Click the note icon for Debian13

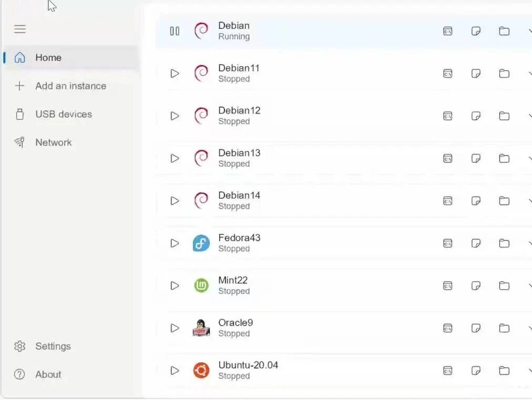476,158
